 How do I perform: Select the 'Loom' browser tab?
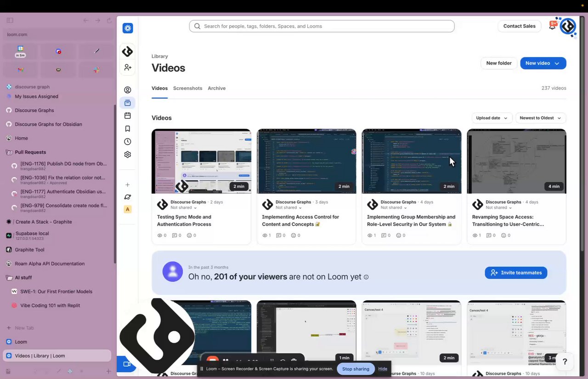click(x=57, y=342)
